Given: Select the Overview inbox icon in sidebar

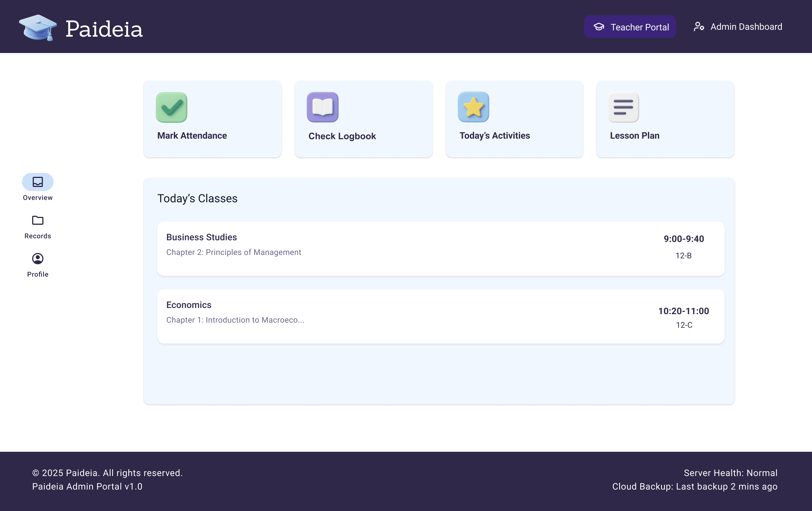Looking at the screenshot, I should pyautogui.click(x=38, y=182).
